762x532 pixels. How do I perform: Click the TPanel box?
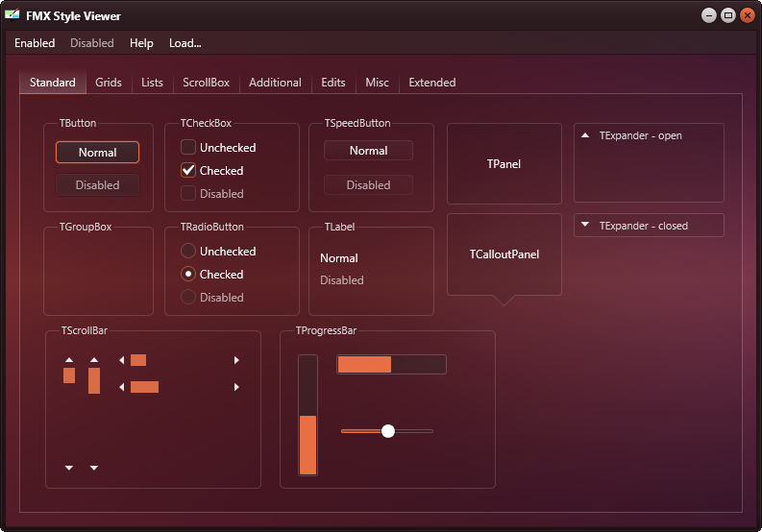504,164
